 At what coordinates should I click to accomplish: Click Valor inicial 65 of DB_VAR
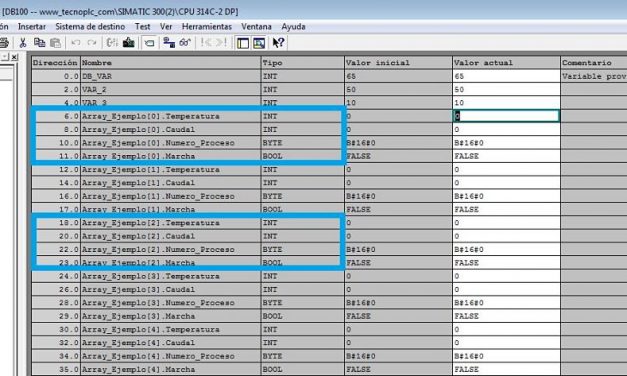[398, 76]
